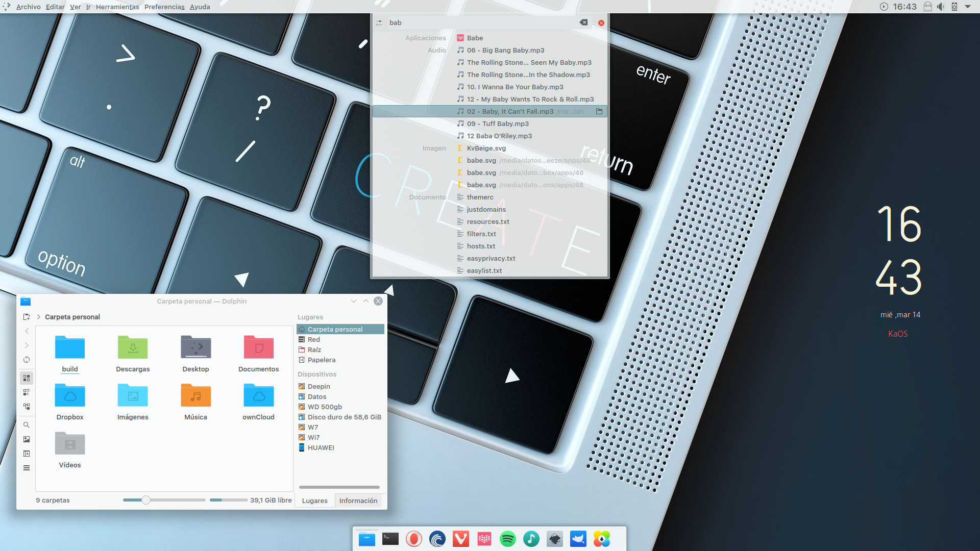Launch the blue GIMP icon in dock
The height and width of the screenshot is (551, 980).
578,539
